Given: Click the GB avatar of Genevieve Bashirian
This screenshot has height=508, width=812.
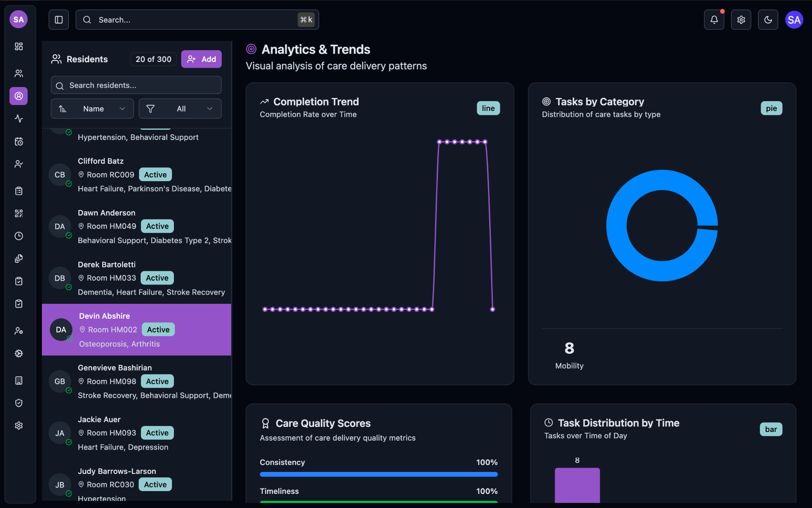Looking at the screenshot, I should (60, 381).
